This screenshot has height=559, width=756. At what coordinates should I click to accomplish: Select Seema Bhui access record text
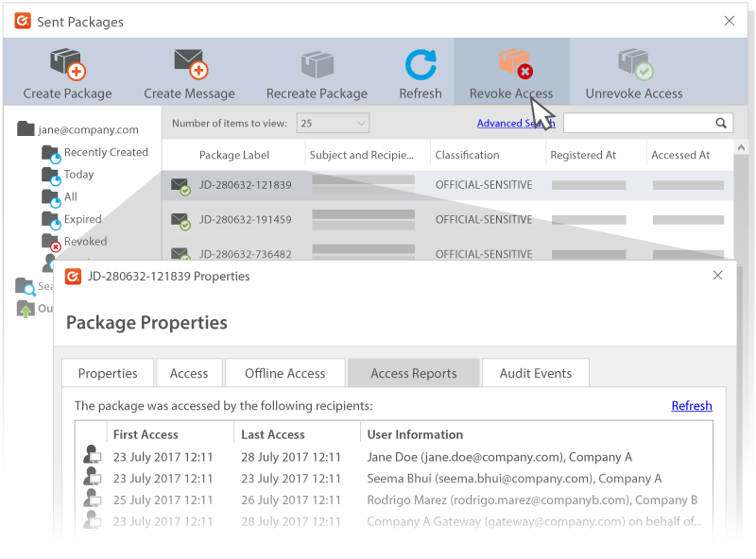coord(514,479)
